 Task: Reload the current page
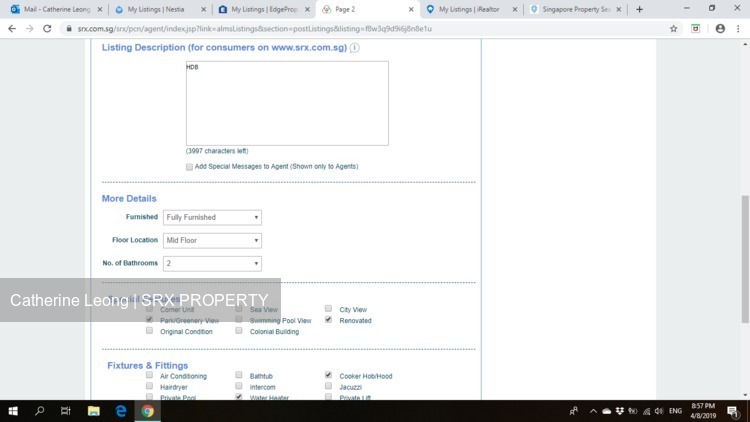click(x=47, y=29)
